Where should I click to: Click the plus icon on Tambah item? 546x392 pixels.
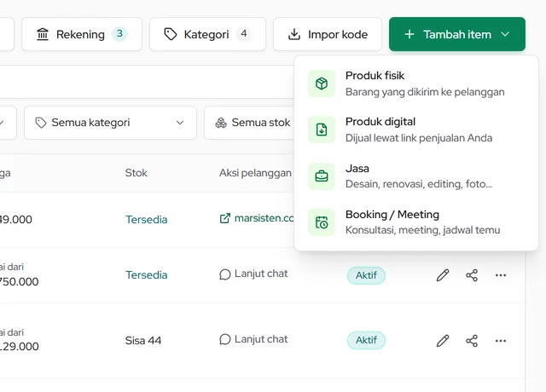click(409, 34)
